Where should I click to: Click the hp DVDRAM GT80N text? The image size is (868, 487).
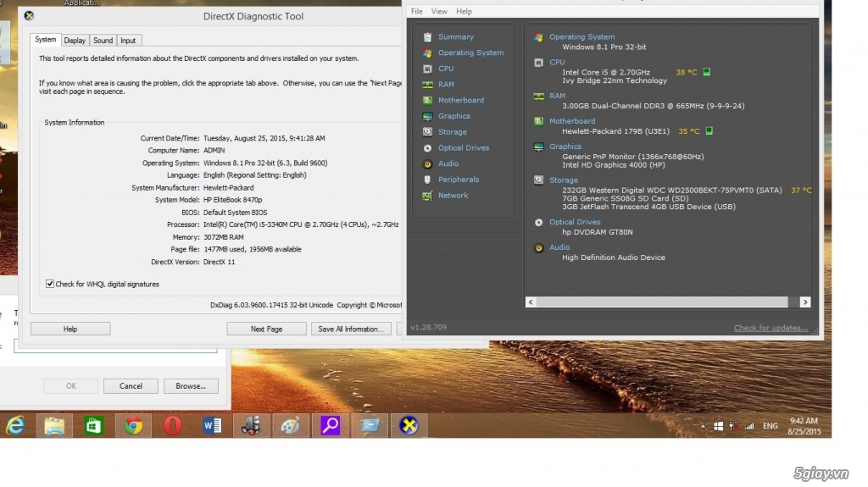point(598,232)
